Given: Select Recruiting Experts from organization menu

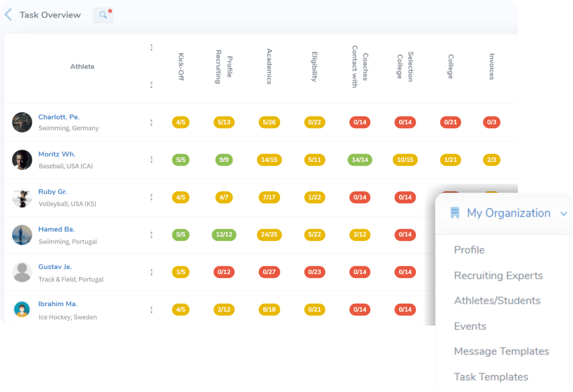Looking at the screenshot, I should click(498, 275).
